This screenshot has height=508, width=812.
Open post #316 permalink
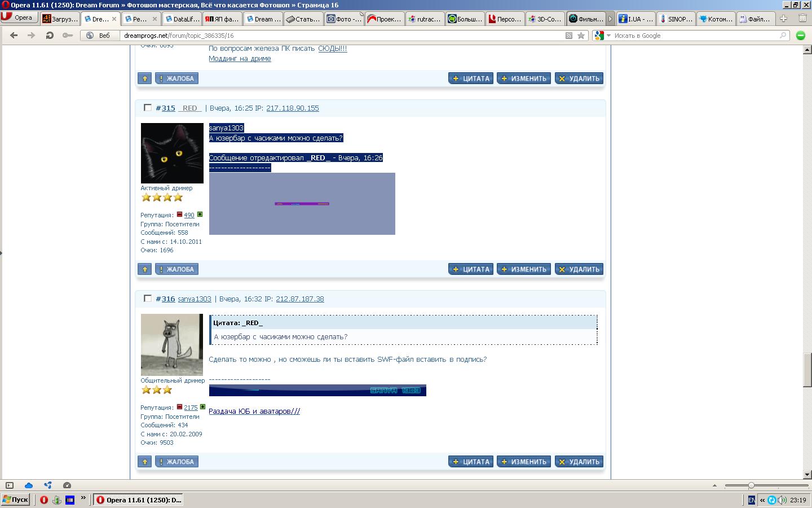tap(165, 299)
